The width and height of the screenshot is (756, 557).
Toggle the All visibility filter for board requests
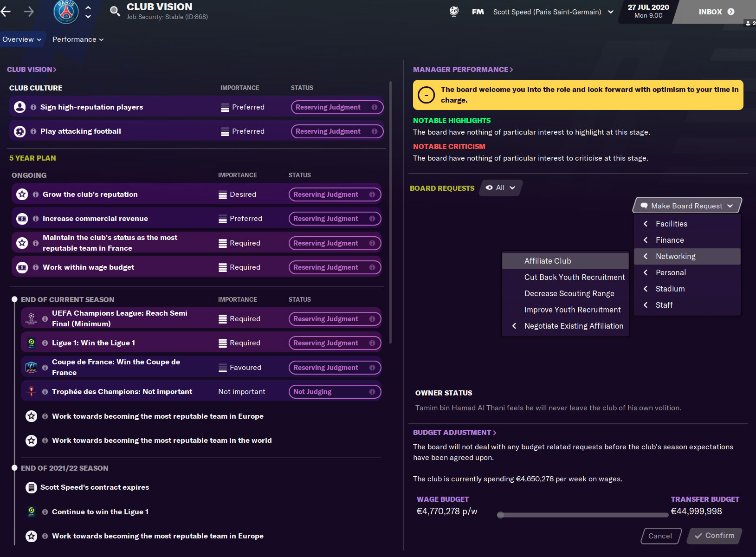[500, 188]
